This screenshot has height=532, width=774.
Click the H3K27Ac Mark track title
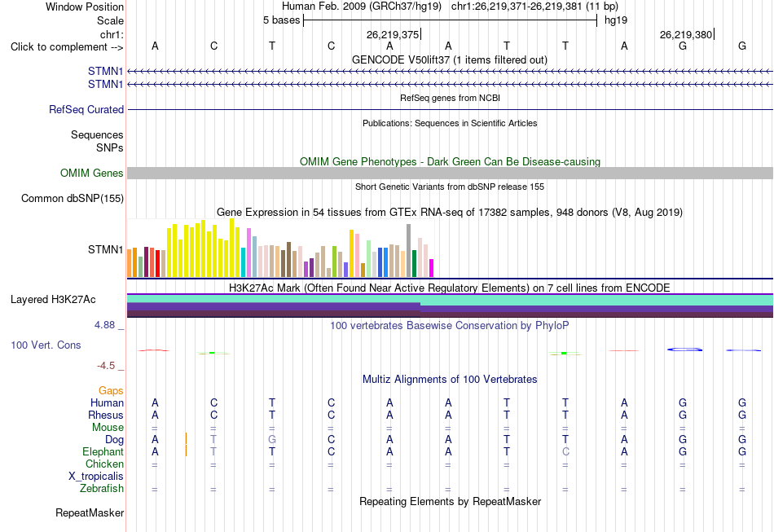coord(449,288)
